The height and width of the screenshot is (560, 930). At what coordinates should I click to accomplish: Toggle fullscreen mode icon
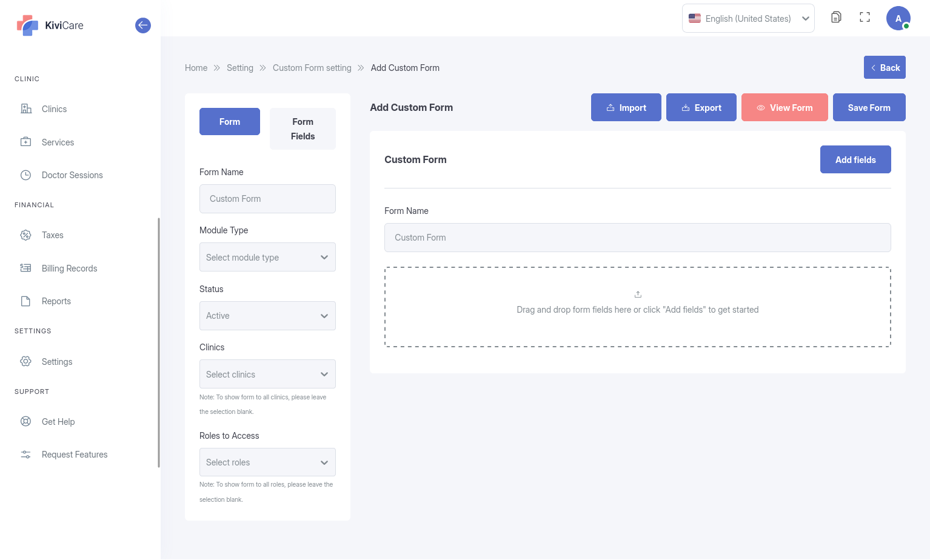pos(865,18)
